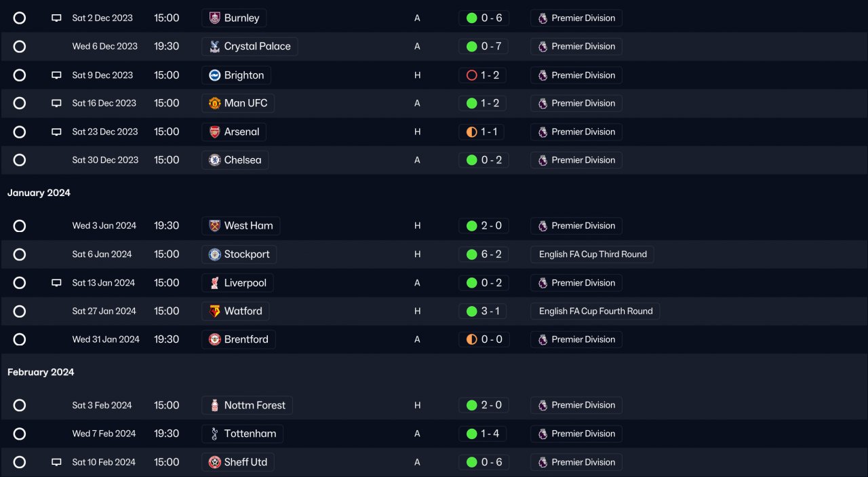
Task: Open Premier Division tag on Brentford row
Action: click(x=576, y=339)
